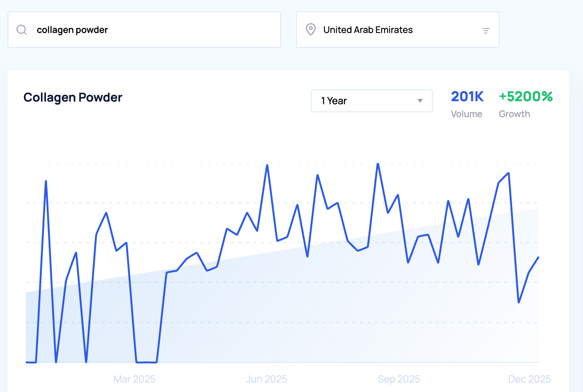
Task: Click the chart peak just after Jun 2025
Action: [267, 165]
